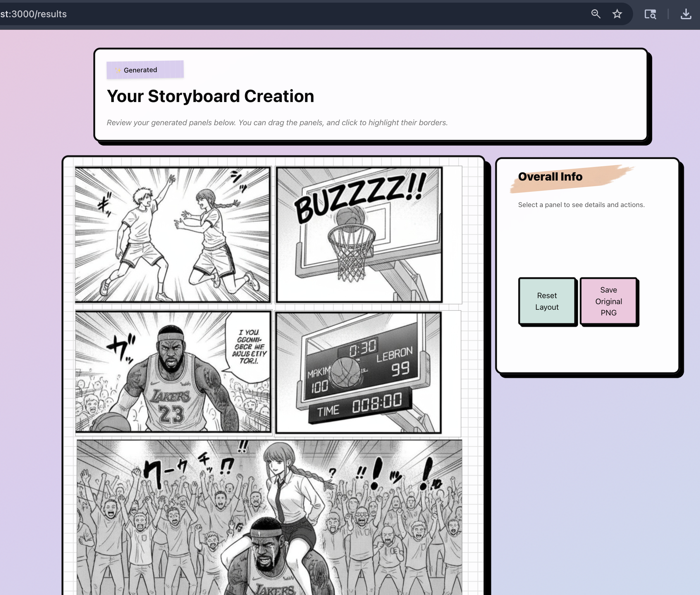
Task: Click the Overall Info heading
Action: point(550,176)
